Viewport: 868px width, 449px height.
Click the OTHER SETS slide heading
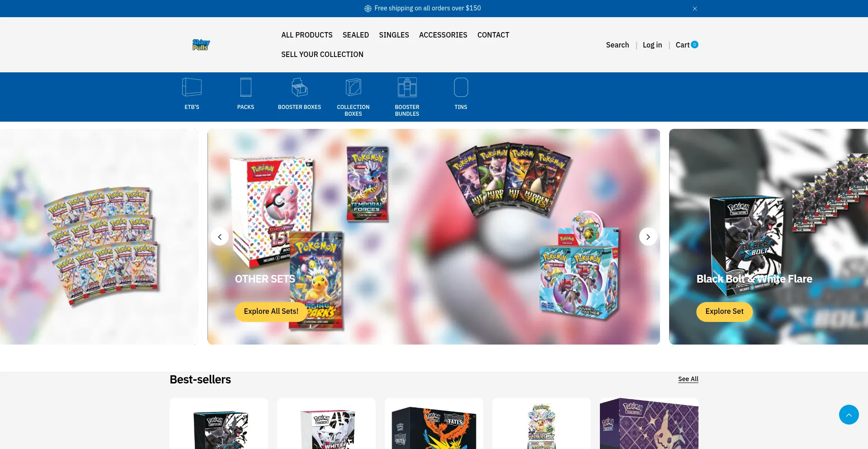(265, 279)
